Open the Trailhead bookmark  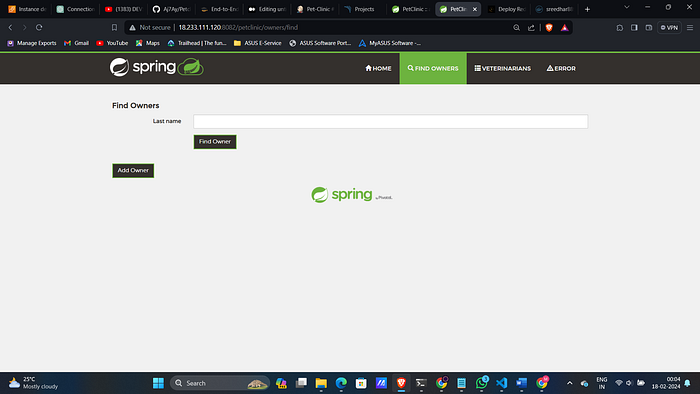(x=197, y=43)
